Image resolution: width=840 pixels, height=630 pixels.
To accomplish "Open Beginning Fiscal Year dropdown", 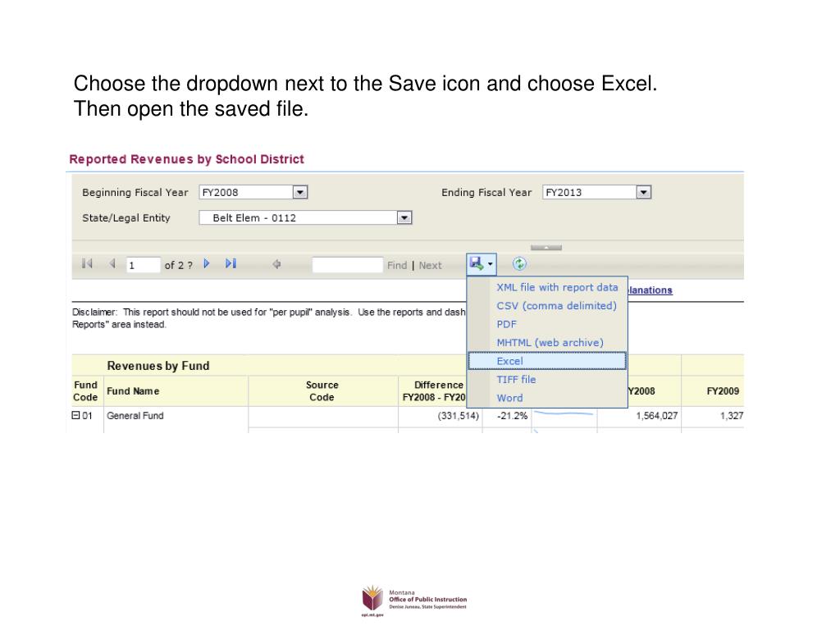I will 300,192.
